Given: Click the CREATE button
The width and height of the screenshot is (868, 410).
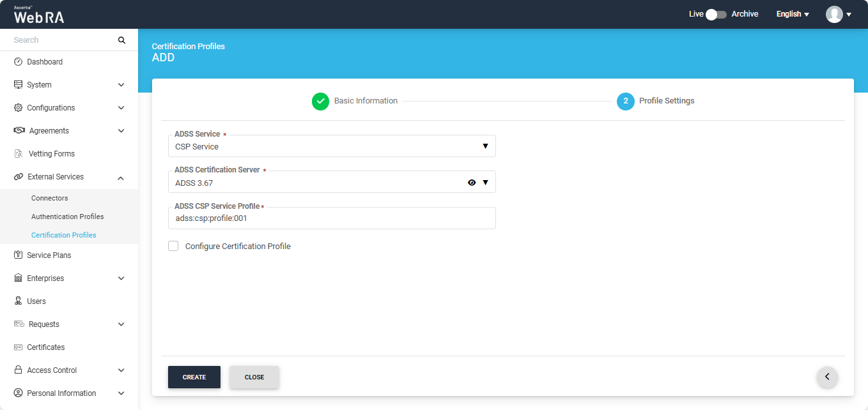Looking at the screenshot, I should tap(194, 377).
